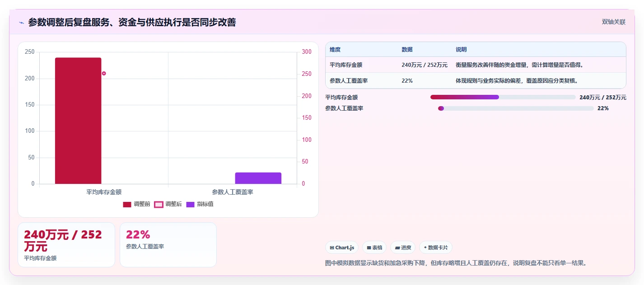Viewport: 644px width, 285px height.
Task: Toggle the 调整后 legend entry
Action: tap(168, 204)
